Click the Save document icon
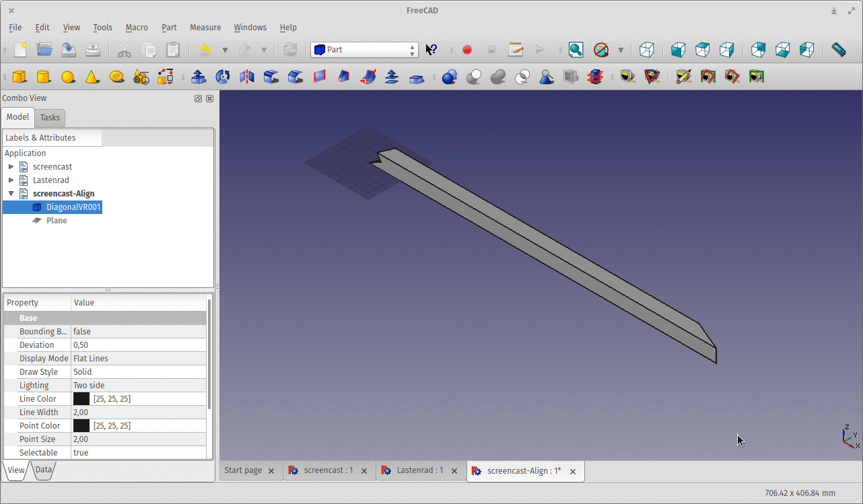The width and height of the screenshot is (863, 504). click(69, 49)
